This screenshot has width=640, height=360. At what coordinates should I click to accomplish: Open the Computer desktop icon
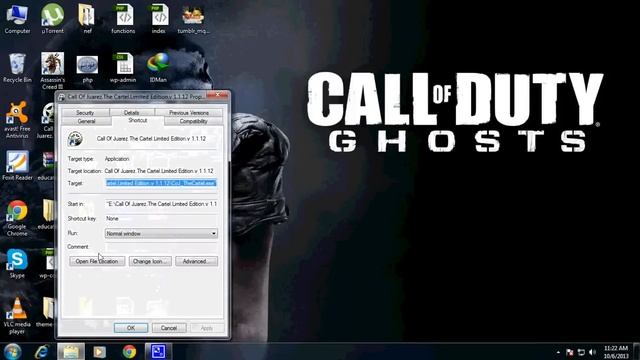click(x=17, y=20)
